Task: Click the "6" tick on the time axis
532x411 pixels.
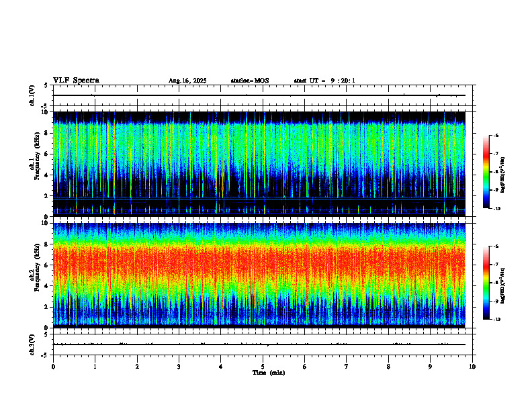Action: coord(305,367)
